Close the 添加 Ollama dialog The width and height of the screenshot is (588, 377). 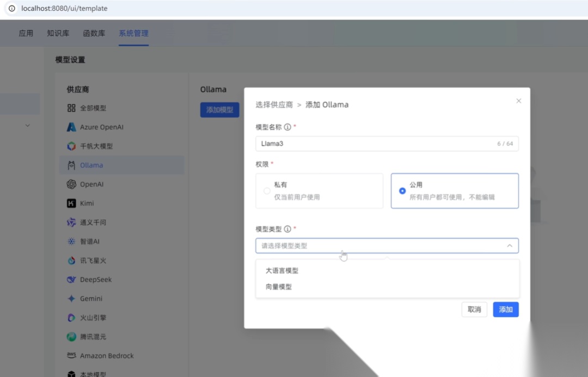518,101
